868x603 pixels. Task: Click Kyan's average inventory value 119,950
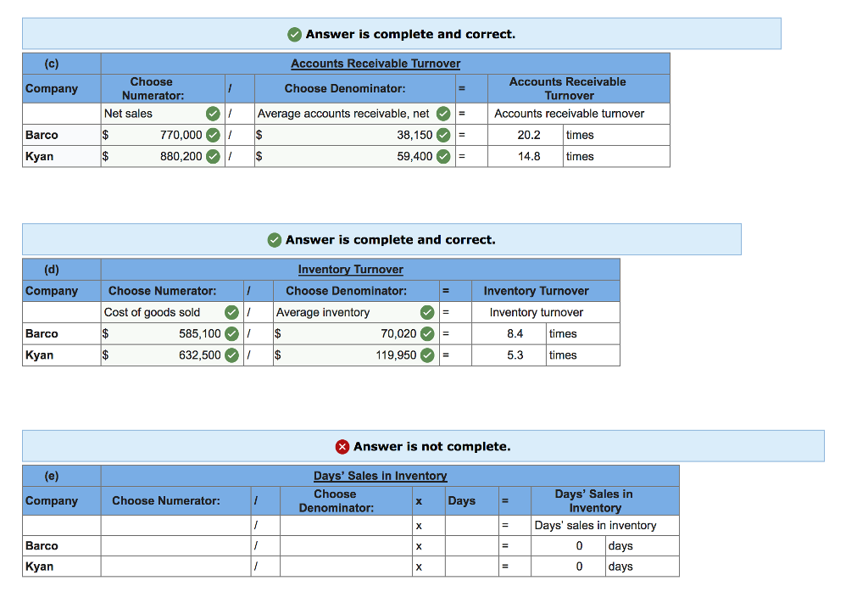[396, 355]
